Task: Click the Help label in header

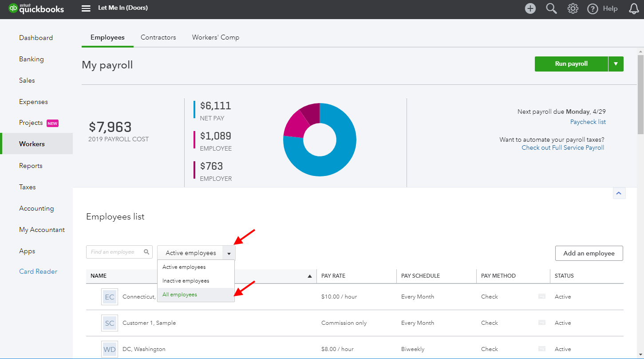Action: [x=610, y=8]
